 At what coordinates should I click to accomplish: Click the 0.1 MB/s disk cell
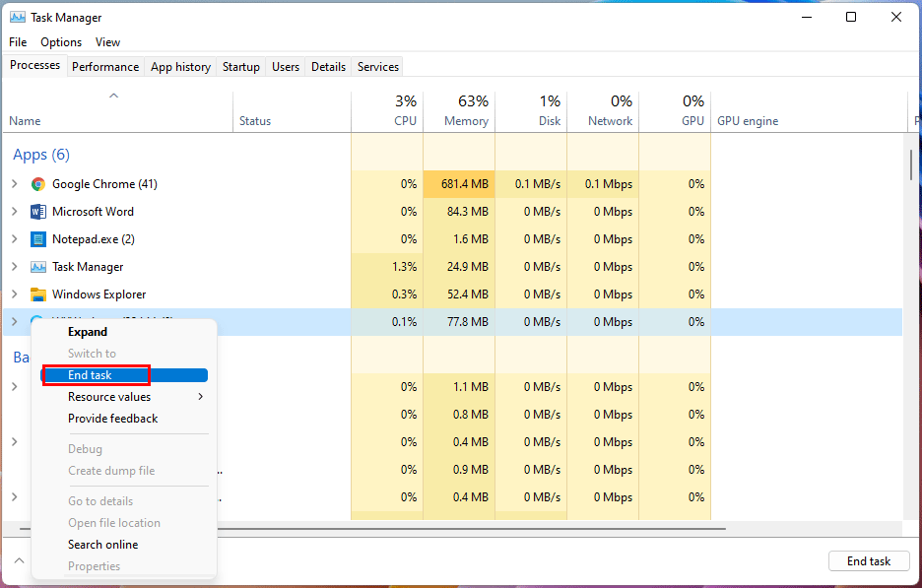532,184
